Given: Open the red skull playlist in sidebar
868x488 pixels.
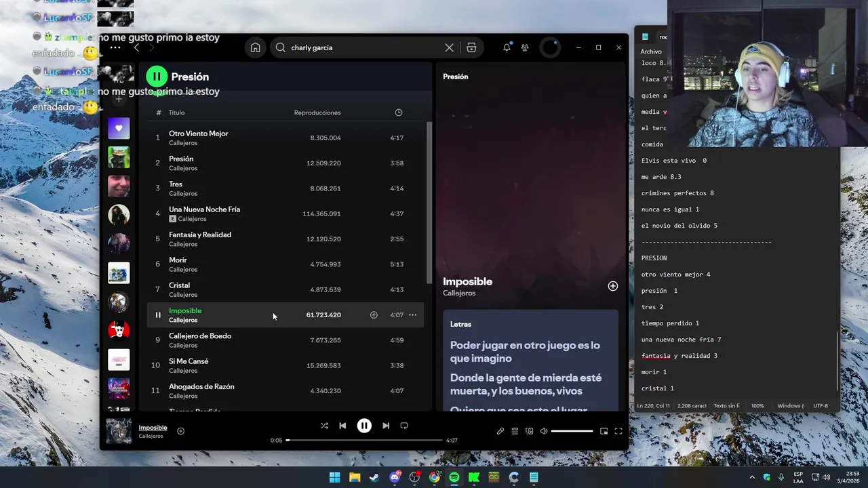Looking at the screenshot, I should point(119,331).
